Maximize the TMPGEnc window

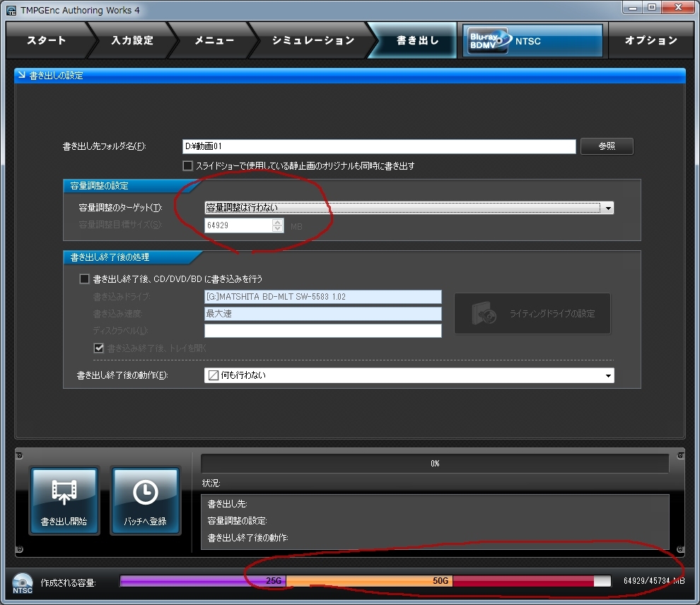point(652,8)
